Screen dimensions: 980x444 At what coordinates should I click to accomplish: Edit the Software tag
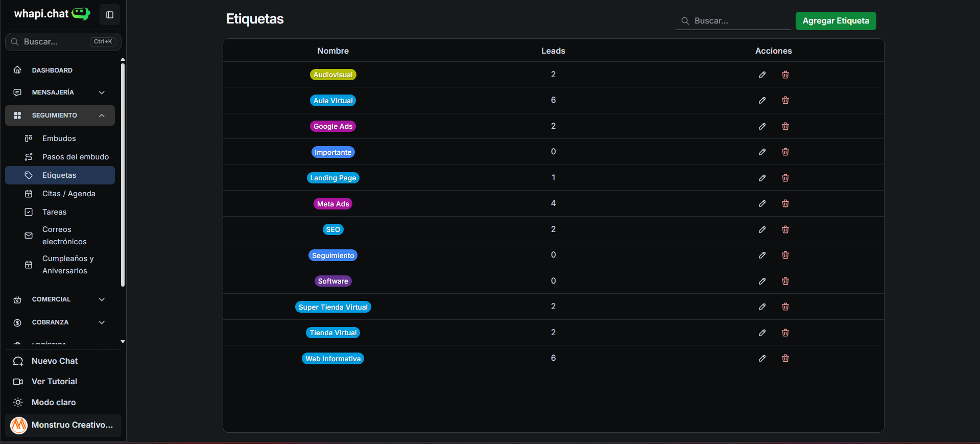tap(762, 281)
